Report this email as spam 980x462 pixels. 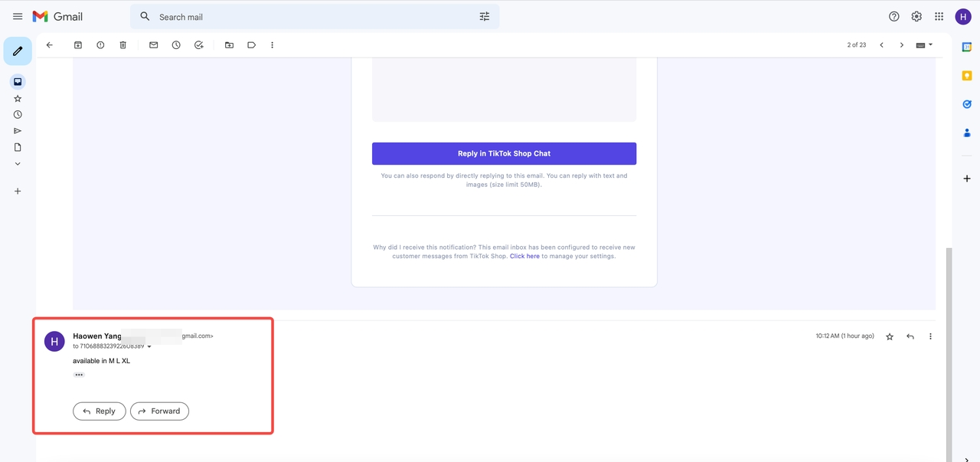[100, 45]
